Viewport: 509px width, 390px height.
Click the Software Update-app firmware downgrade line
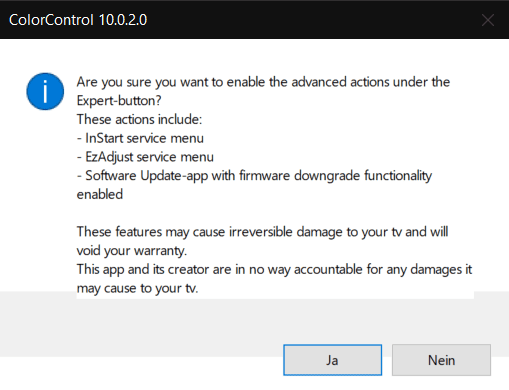254,176
